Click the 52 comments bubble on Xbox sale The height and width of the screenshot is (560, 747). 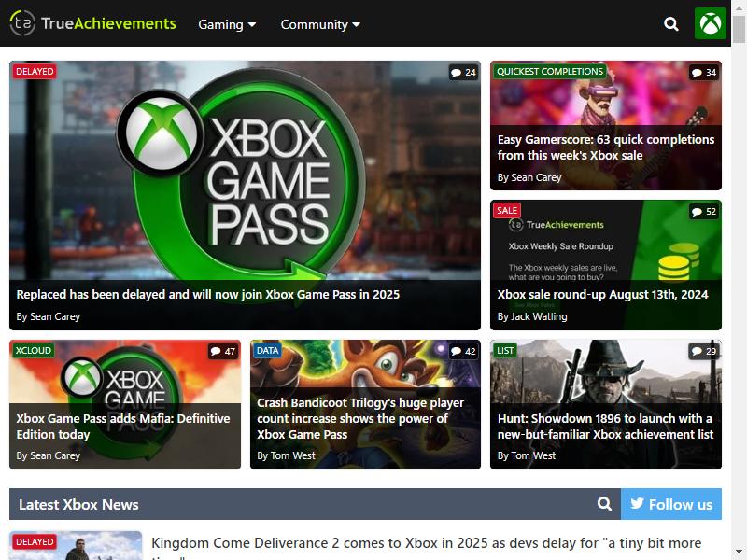pos(704,212)
